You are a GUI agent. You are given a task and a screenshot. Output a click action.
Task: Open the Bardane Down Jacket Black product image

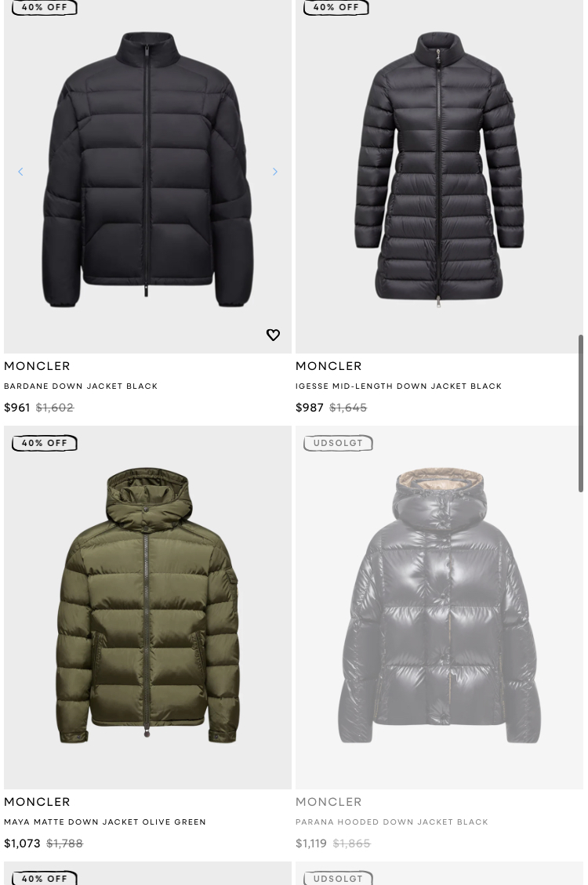coord(147,169)
